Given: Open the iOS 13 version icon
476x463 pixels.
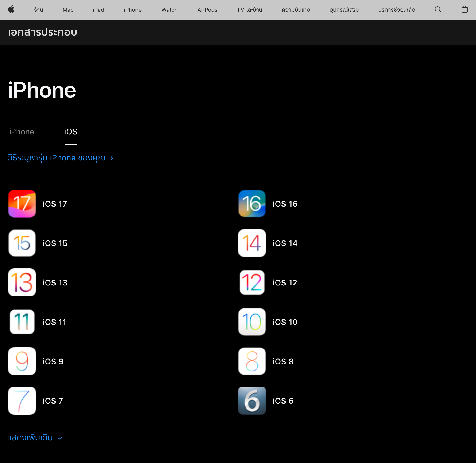Looking at the screenshot, I should click(x=22, y=282).
